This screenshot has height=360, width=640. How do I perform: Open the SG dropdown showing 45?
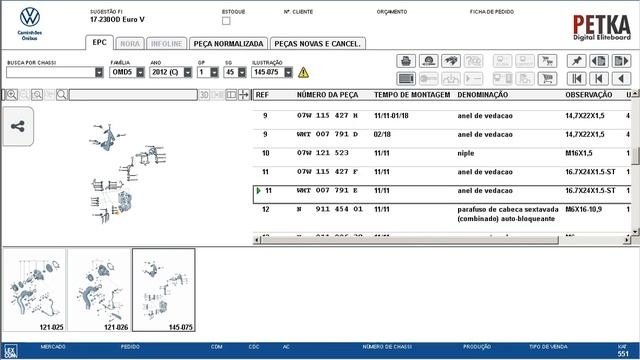tap(242, 72)
